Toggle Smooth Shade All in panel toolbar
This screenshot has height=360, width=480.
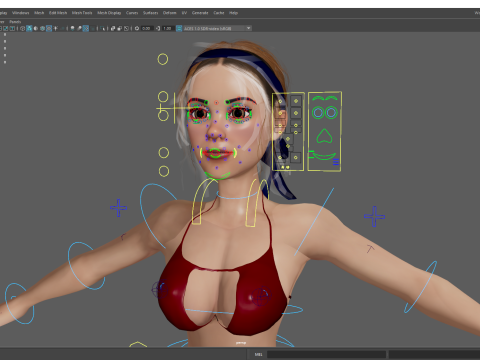(29, 28)
